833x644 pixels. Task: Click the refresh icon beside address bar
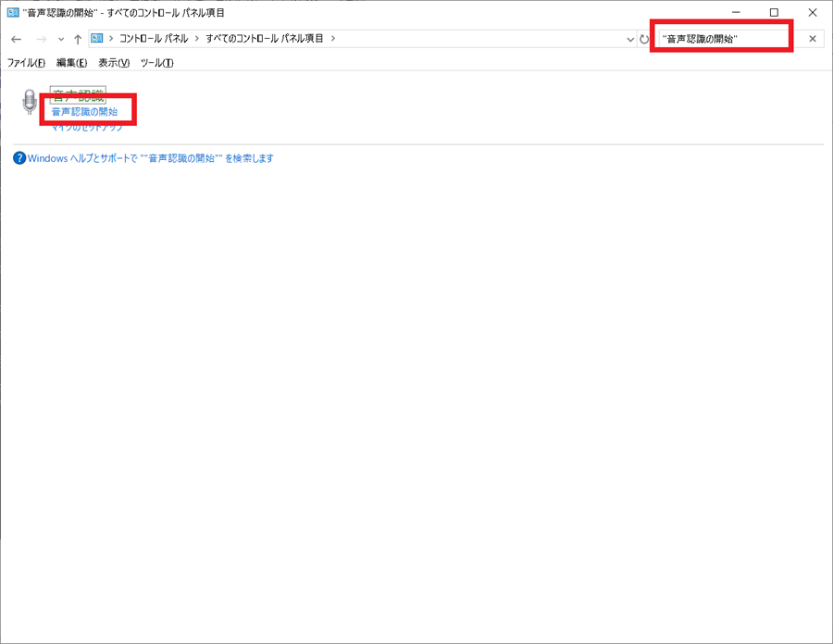(x=644, y=39)
